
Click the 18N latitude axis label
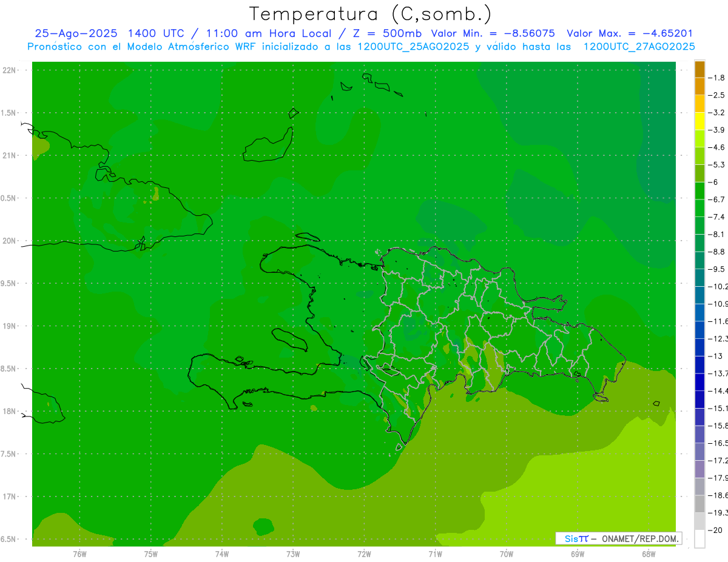click(x=10, y=411)
